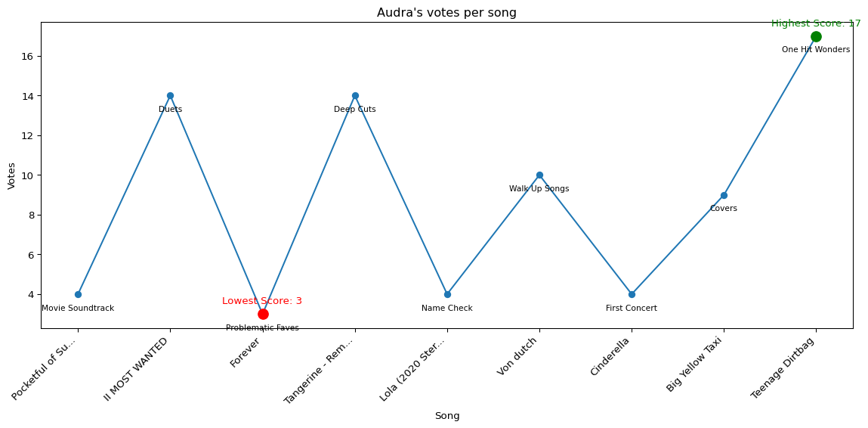Click the "Votes" y-axis label
868x428 pixels.
[x=11, y=175]
